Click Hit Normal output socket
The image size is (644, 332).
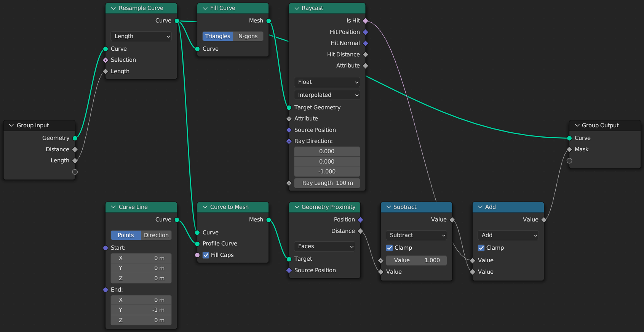click(x=366, y=43)
